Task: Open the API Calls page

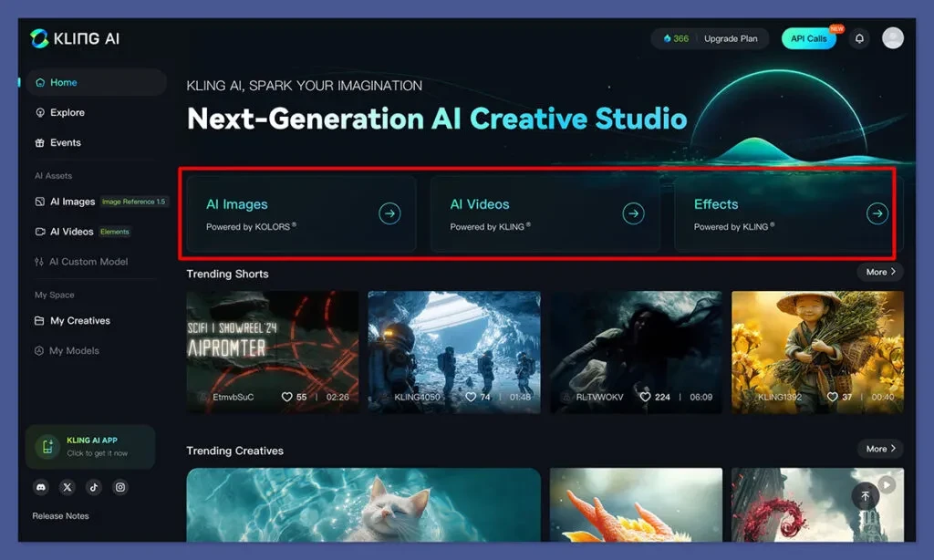Action: [808, 38]
